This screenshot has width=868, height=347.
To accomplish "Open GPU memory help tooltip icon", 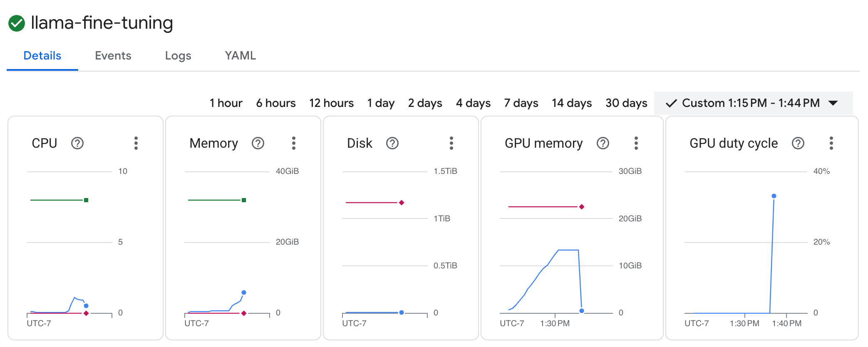I will [603, 143].
